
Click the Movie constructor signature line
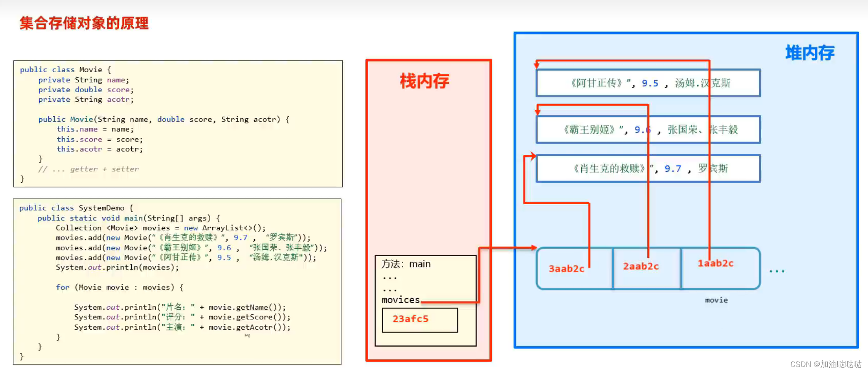tap(164, 120)
